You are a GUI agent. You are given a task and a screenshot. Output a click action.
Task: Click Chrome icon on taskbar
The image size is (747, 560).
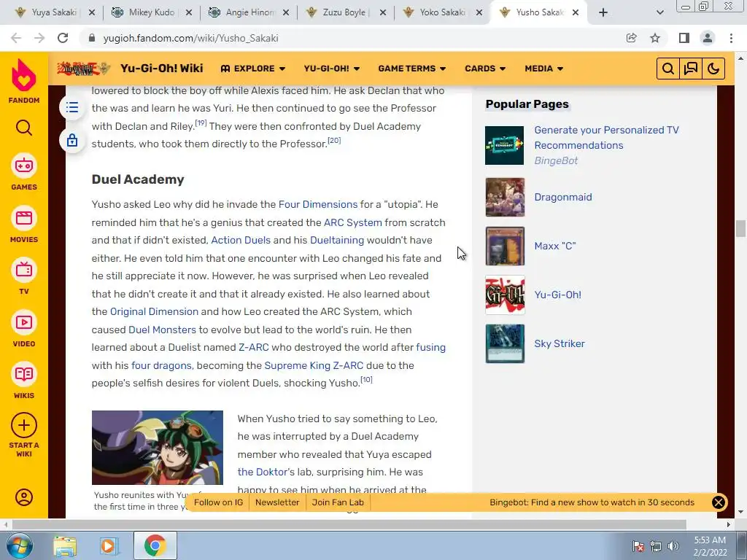click(155, 545)
